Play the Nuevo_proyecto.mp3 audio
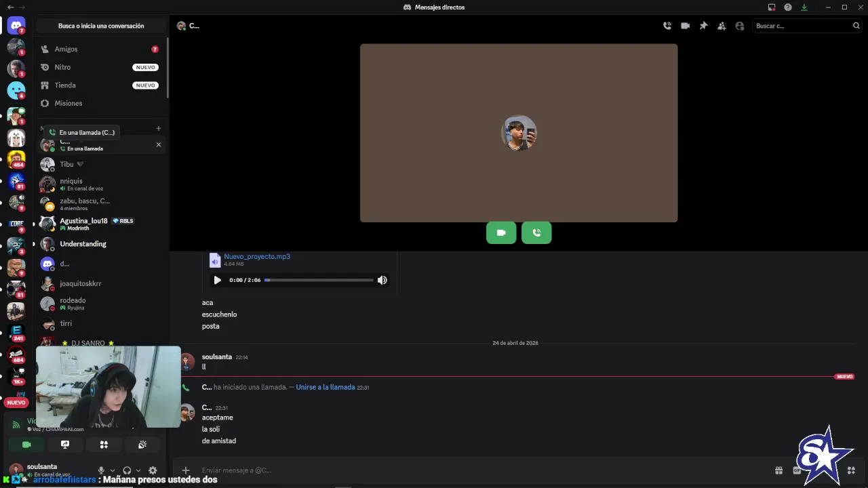The height and width of the screenshot is (488, 868). pos(217,280)
